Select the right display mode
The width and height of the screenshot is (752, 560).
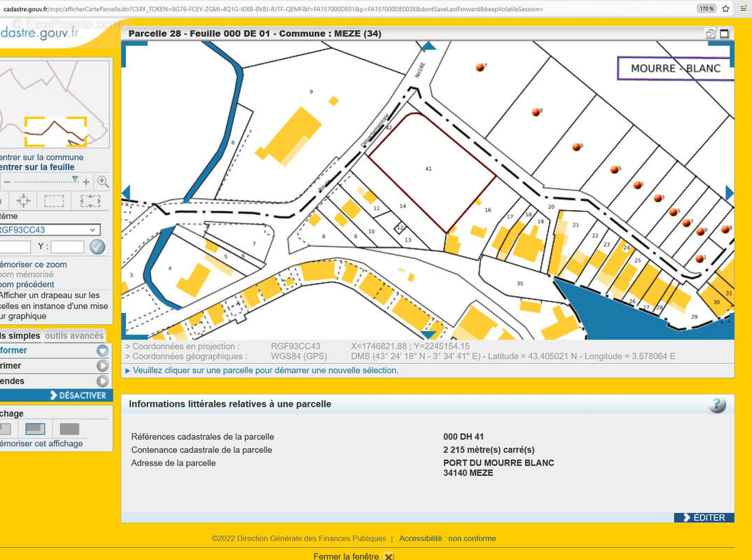69,429
